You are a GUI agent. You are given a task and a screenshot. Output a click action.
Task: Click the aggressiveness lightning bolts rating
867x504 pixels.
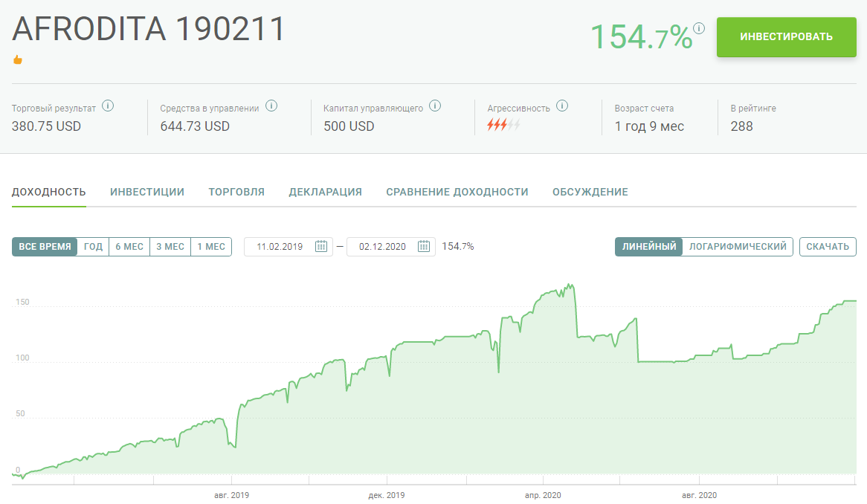(x=503, y=125)
